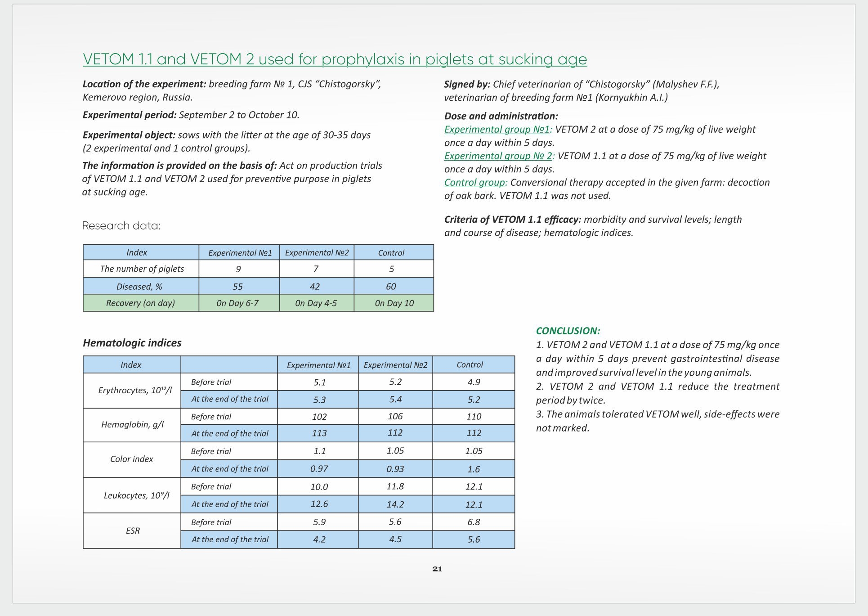Click hemoglobin control before-trial value 110
Image resolution: width=868 pixels, height=616 pixels.
[x=474, y=417]
